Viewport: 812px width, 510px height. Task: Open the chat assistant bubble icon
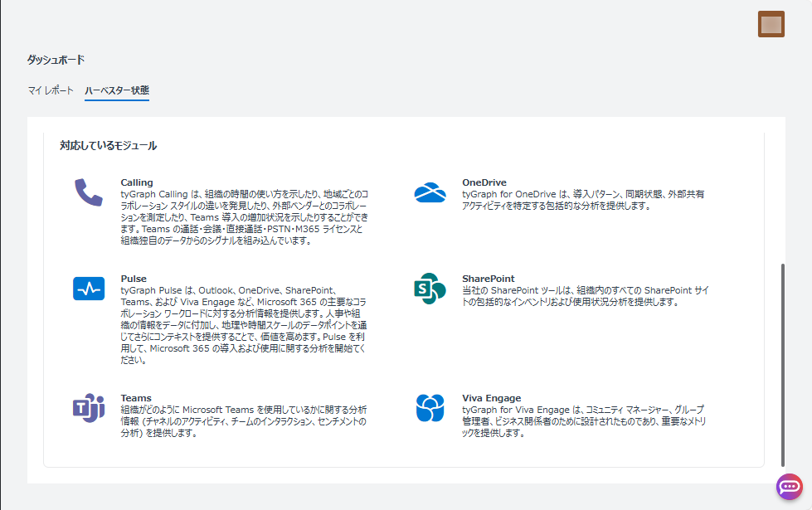click(x=790, y=487)
